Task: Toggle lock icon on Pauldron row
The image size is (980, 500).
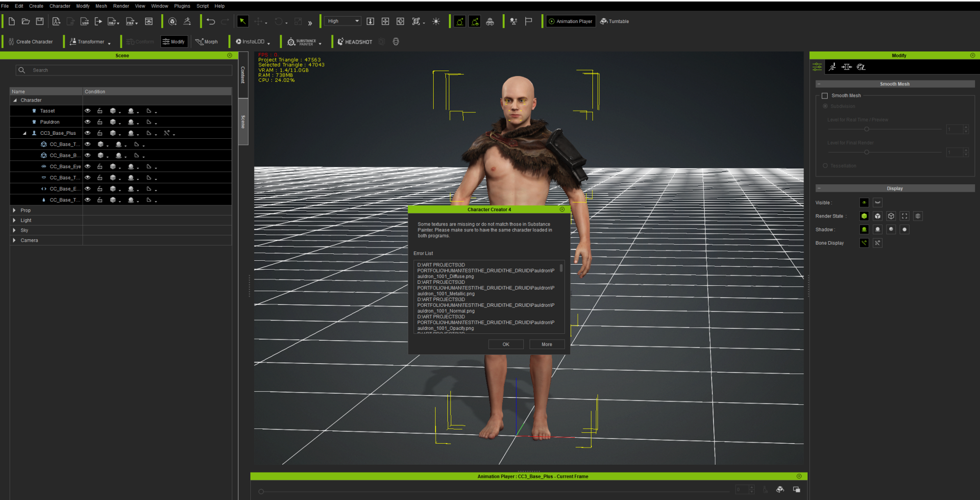Action: tap(100, 122)
